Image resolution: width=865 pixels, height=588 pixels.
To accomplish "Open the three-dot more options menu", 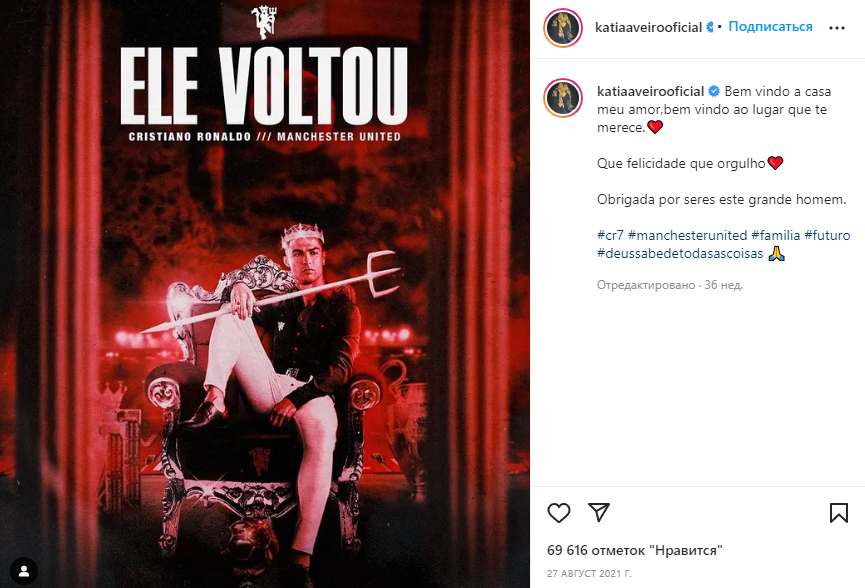I will (836, 28).
